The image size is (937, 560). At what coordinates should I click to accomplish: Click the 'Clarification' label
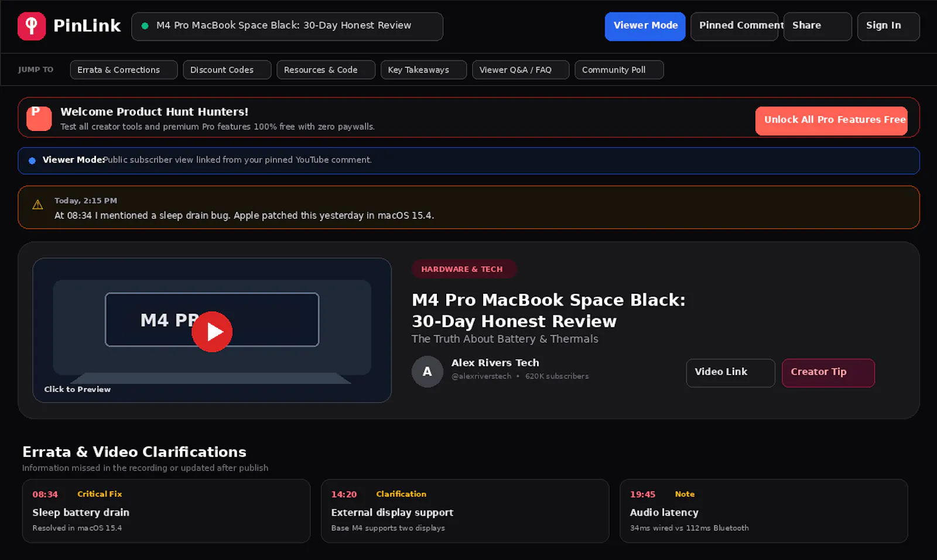click(x=401, y=494)
